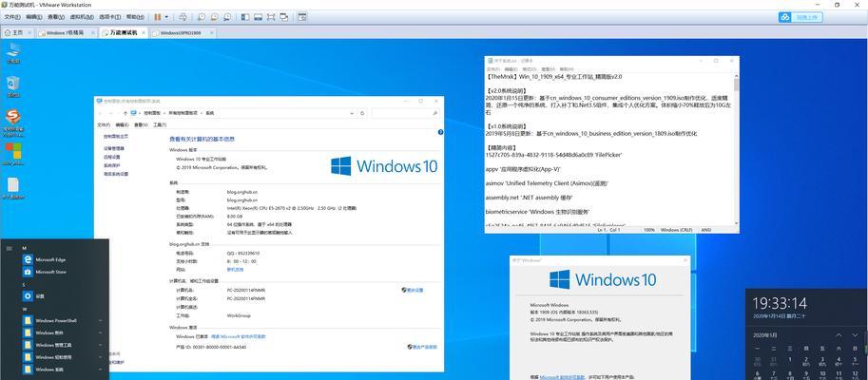This screenshot has width=868, height=380.
Task: Switch to Unity mode via toolbar icon
Action: [x=284, y=17]
